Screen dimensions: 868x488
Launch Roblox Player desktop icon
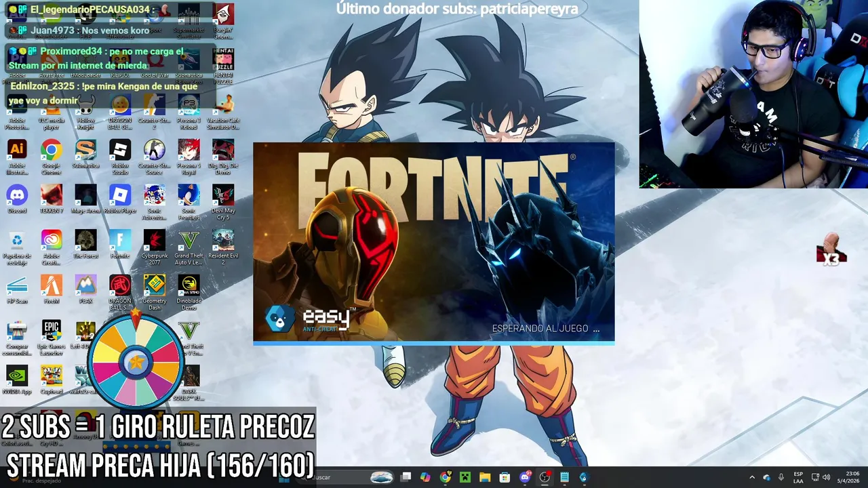pos(120,199)
